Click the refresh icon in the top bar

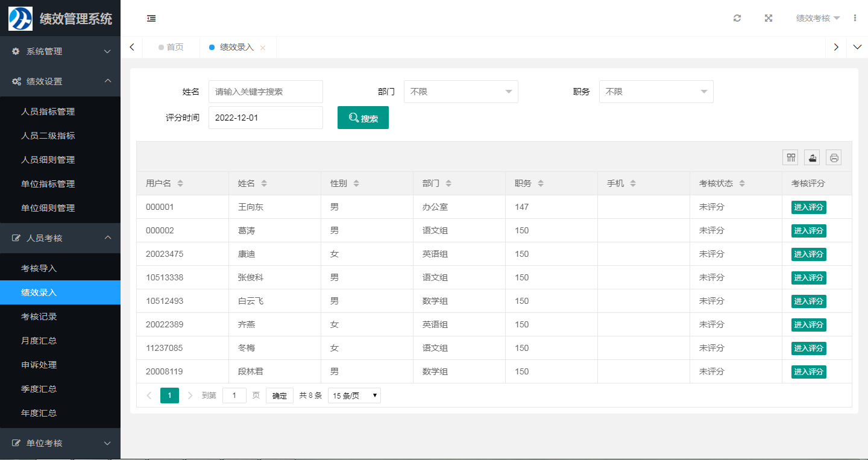coord(737,18)
